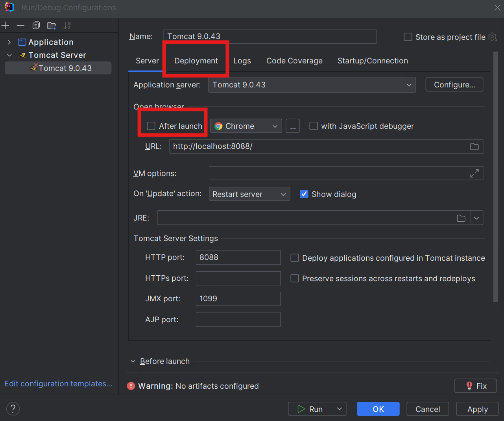Image resolution: width=504 pixels, height=421 pixels.
Task: Click the Name input field
Action: pos(270,36)
